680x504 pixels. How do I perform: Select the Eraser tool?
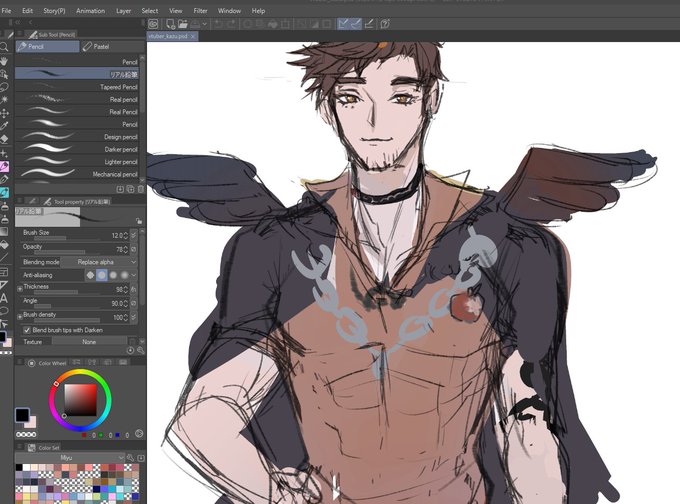[x=4, y=139]
